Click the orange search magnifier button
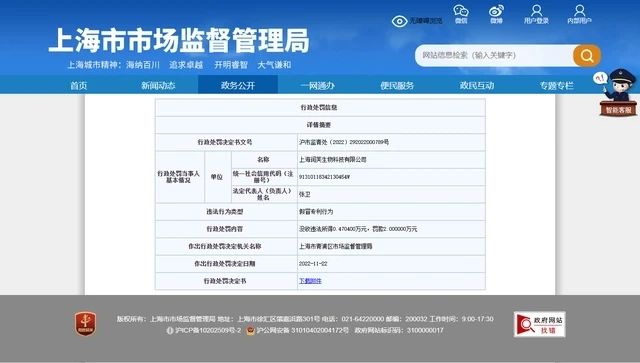 pos(587,56)
